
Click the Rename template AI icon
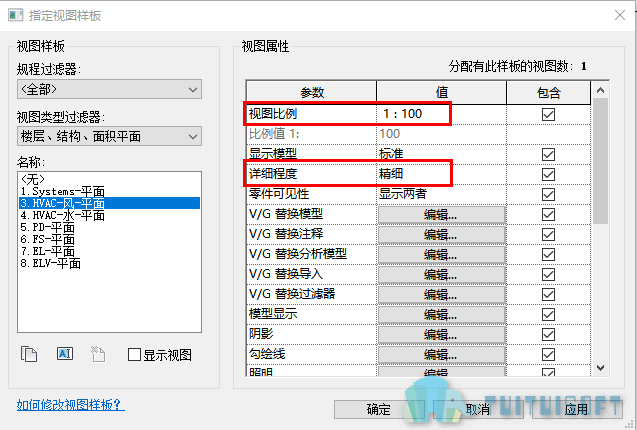[65, 354]
